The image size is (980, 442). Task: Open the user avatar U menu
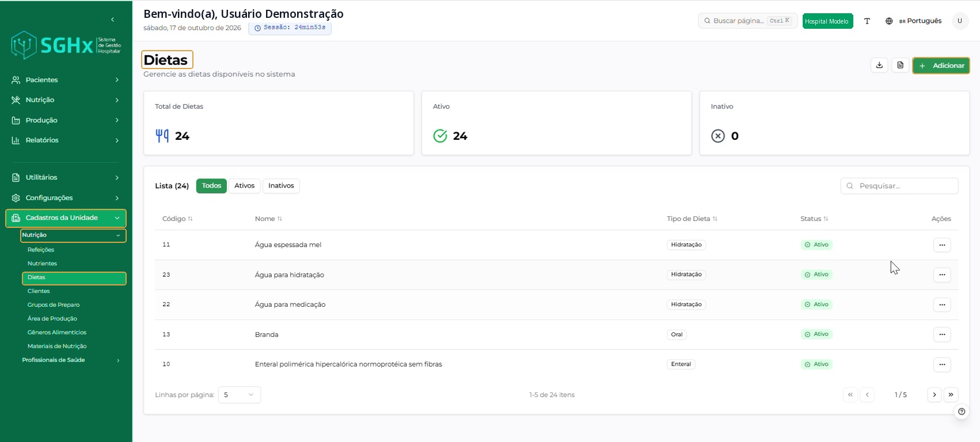click(960, 21)
